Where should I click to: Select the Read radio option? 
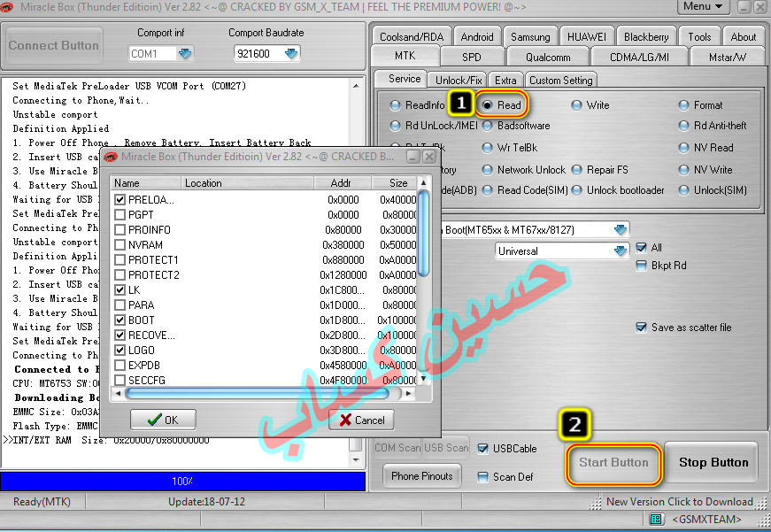(487, 105)
